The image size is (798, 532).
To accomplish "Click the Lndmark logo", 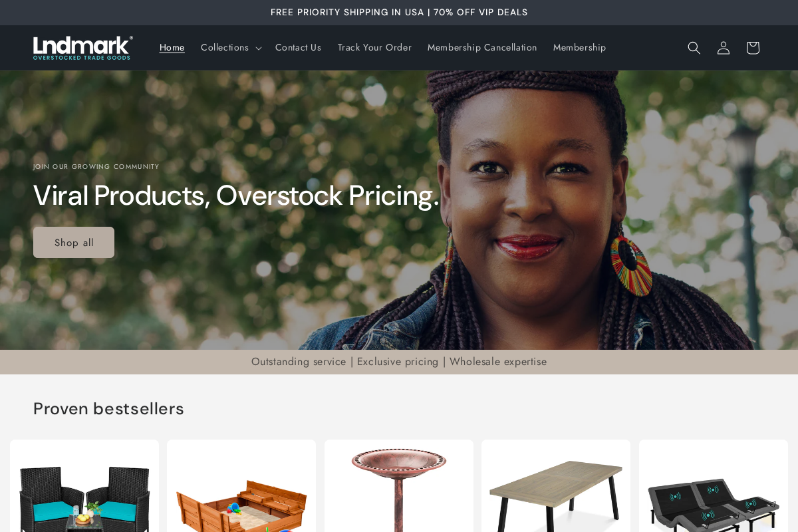I will pos(83,48).
